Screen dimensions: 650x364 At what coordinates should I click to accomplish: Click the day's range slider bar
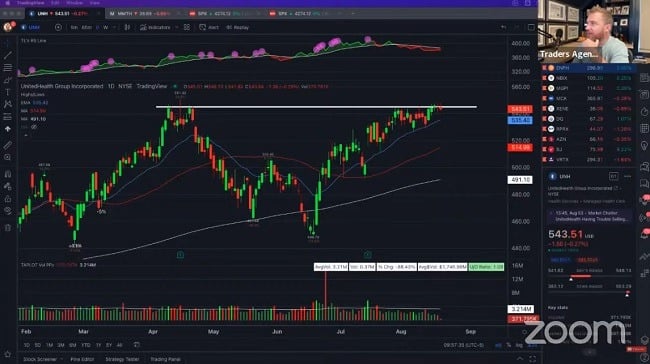tap(589, 276)
